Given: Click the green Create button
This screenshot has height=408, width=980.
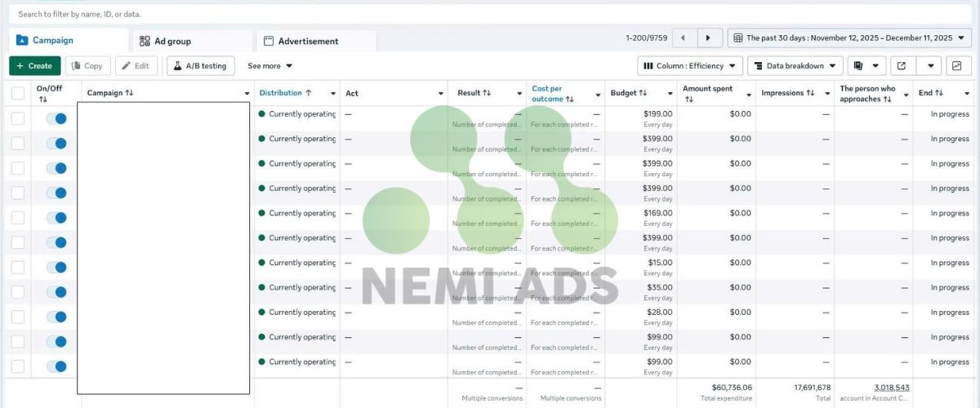Looking at the screenshot, I should point(34,66).
